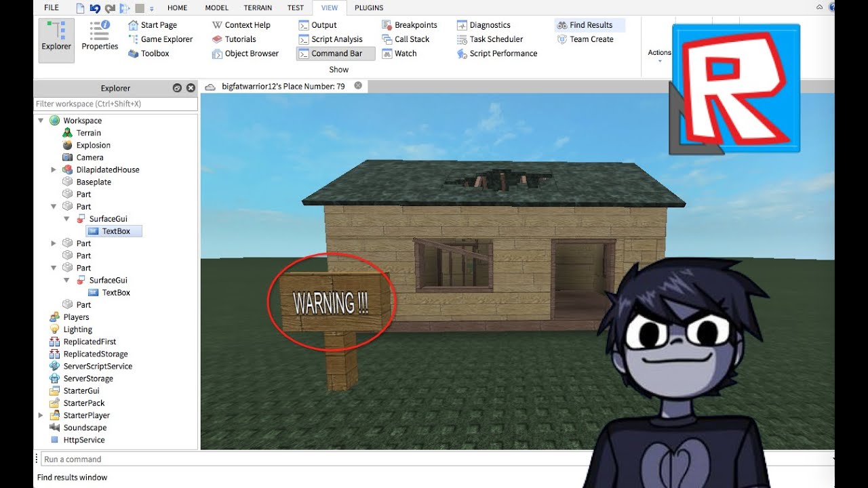Viewport: 868px width, 488px height.
Task: Collapse the Workspace tree node
Action: click(x=41, y=121)
